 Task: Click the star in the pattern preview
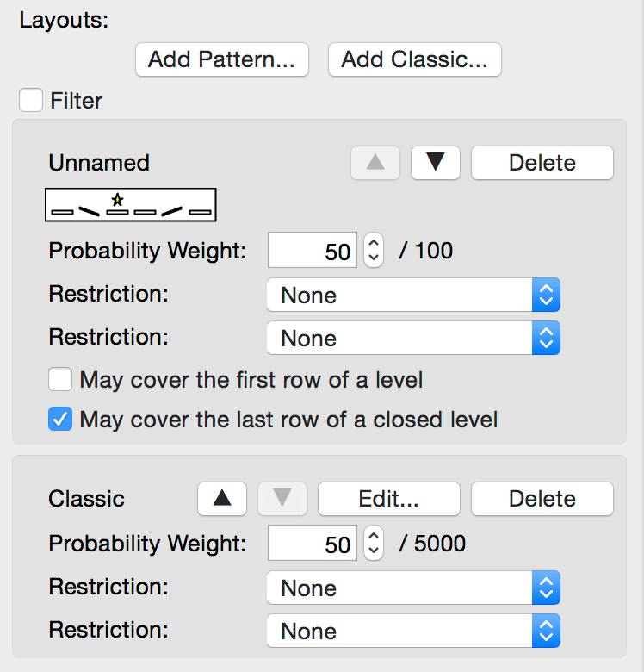pyautogui.click(x=117, y=199)
